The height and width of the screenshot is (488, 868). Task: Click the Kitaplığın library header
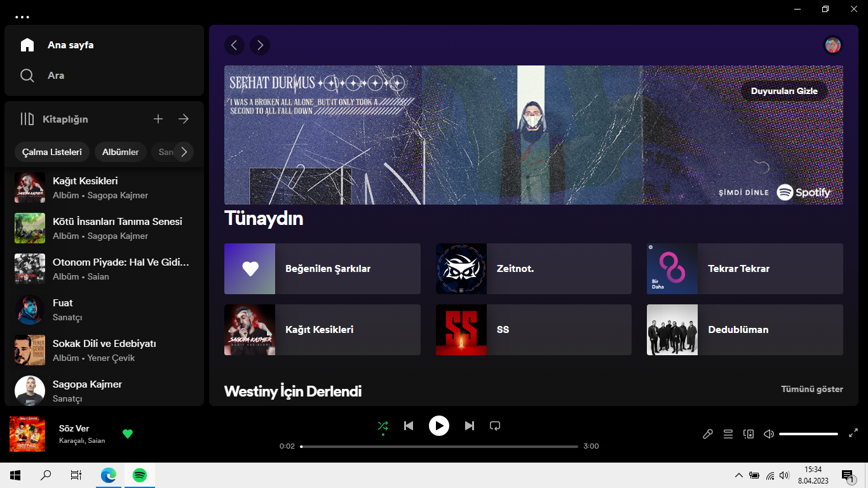pyautogui.click(x=54, y=119)
